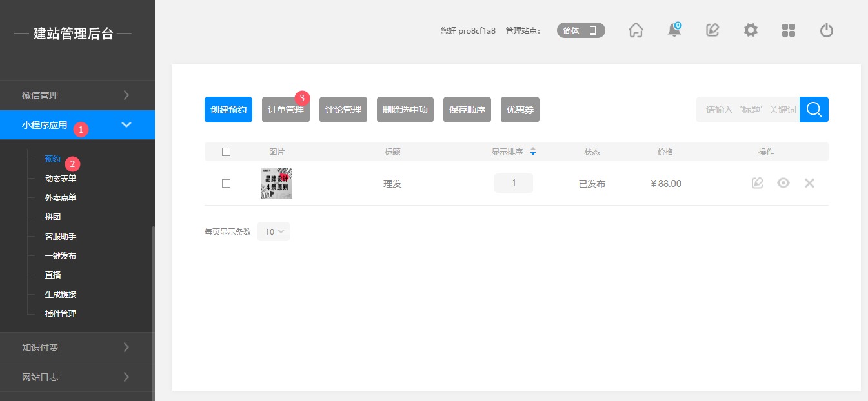The width and height of the screenshot is (868, 401).
Task: Open the notifications bell
Action: (674, 30)
